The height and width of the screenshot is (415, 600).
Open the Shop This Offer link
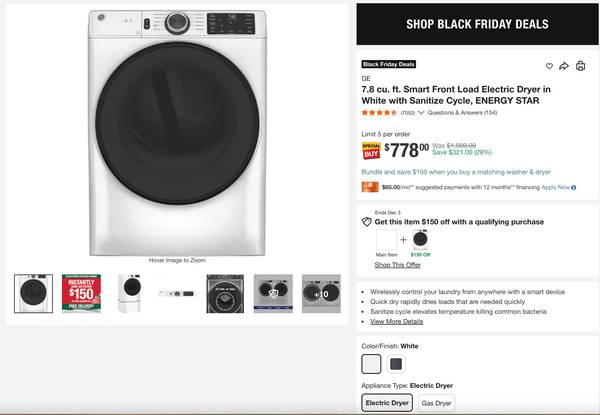point(397,265)
